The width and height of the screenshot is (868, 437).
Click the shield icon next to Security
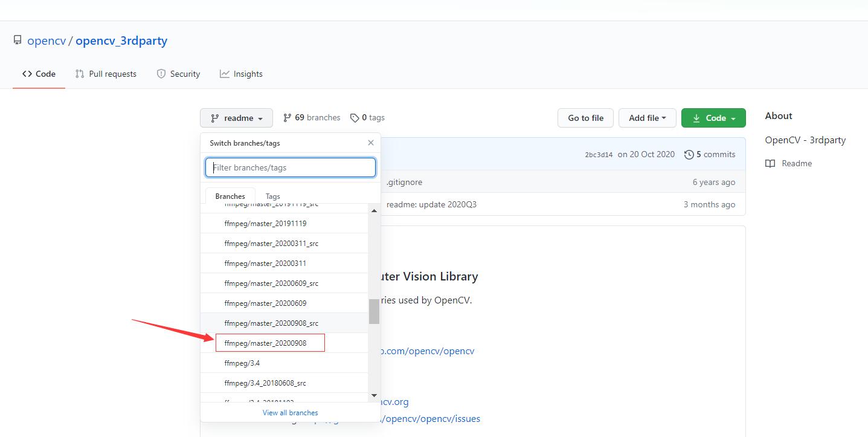(161, 73)
